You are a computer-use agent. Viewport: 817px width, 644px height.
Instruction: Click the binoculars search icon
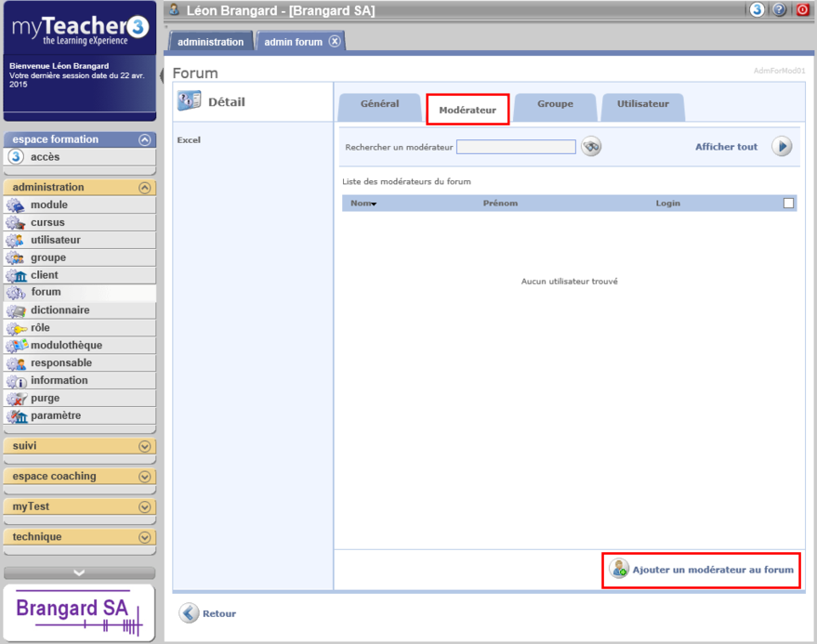pyautogui.click(x=591, y=147)
